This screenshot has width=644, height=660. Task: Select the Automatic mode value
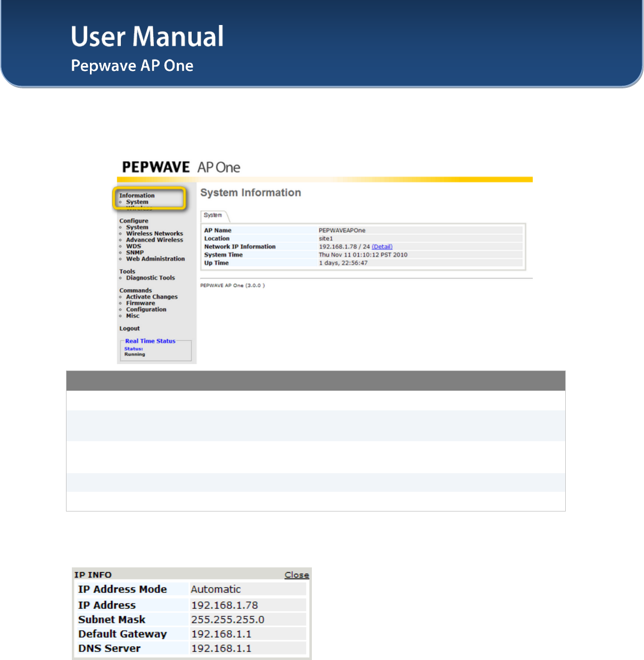(x=216, y=589)
